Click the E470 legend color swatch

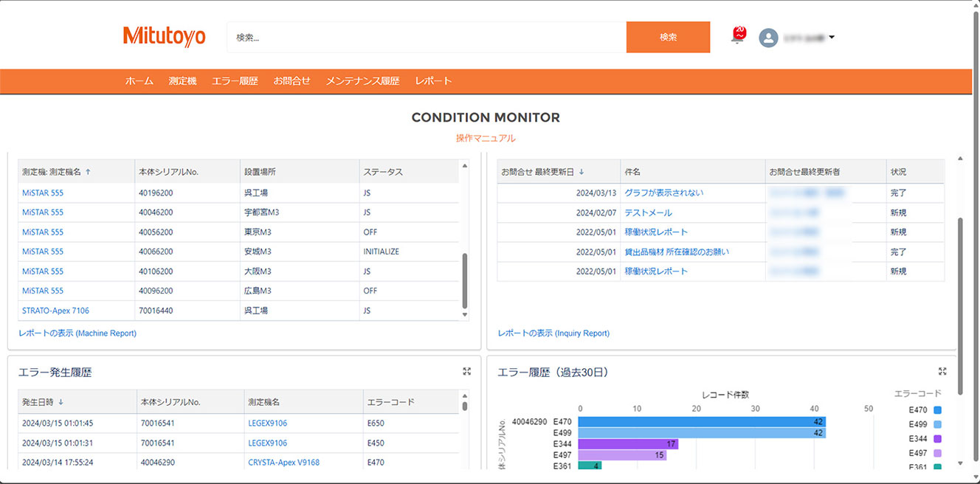tap(937, 410)
